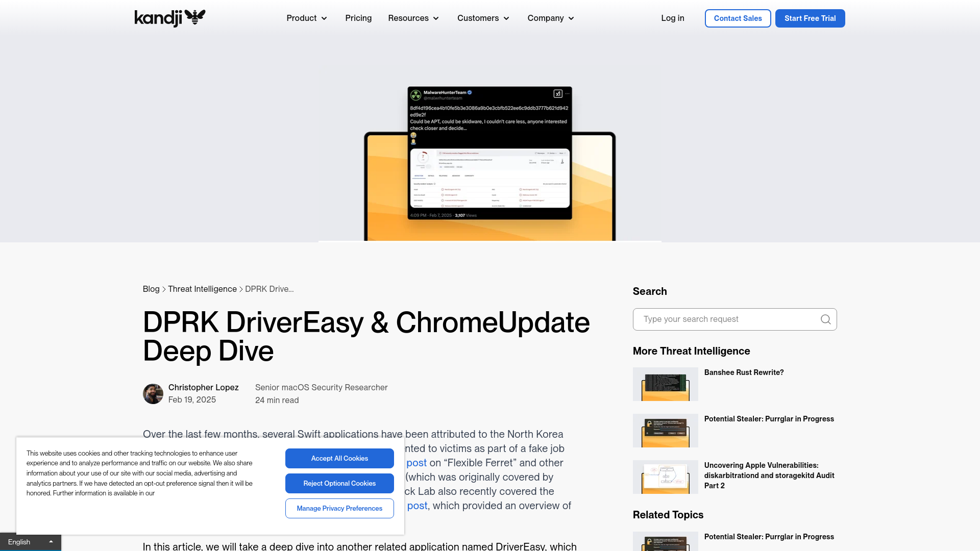Click the 'Senior macOS Security Researcher' text
980x551 pixels.
(321, 388)
